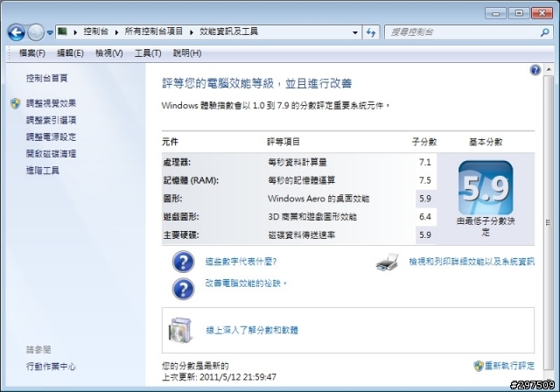Image resolution: width=560 pixels, height=392 pixels.
Task: Click the blue help icon at top right
Action: click(535, 70)
